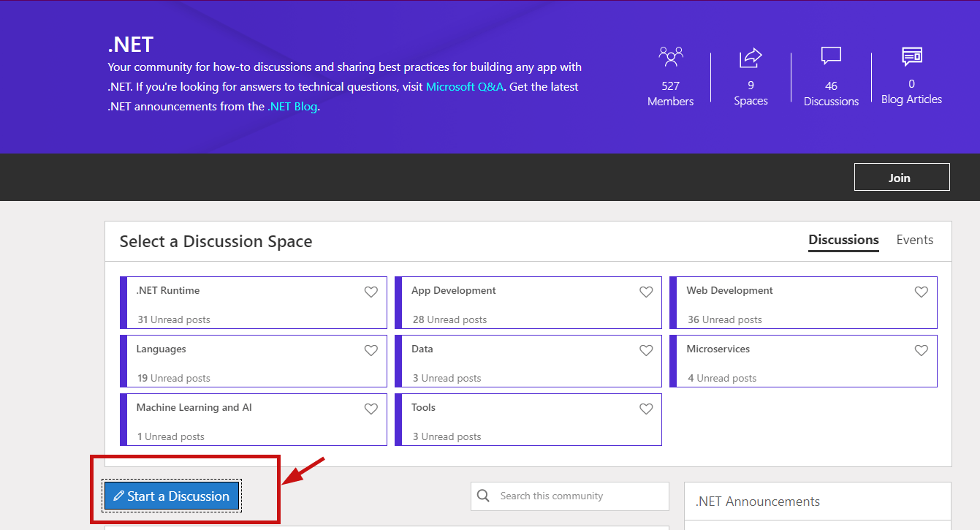Open the Microservices discussion space

click(x=804, y=361)
